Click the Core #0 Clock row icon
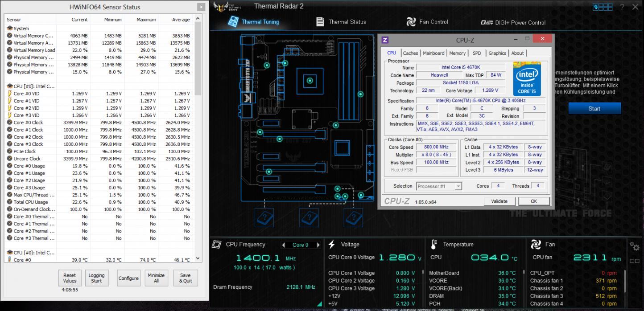 (x=9, y=123)
